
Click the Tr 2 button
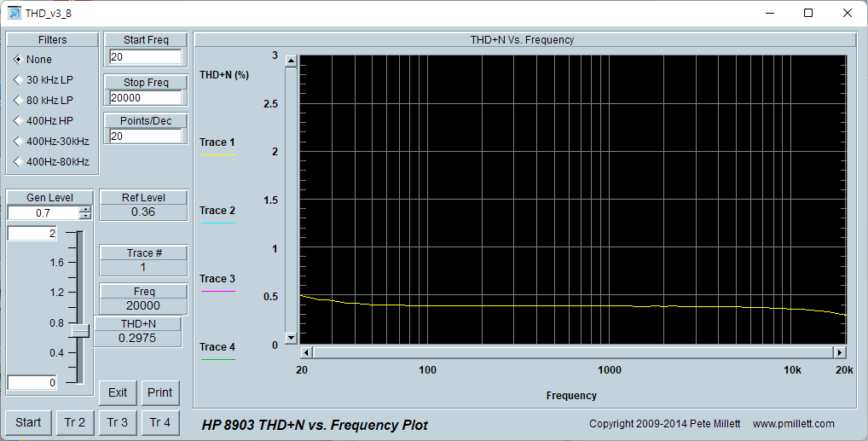click(x=75, y=422)
